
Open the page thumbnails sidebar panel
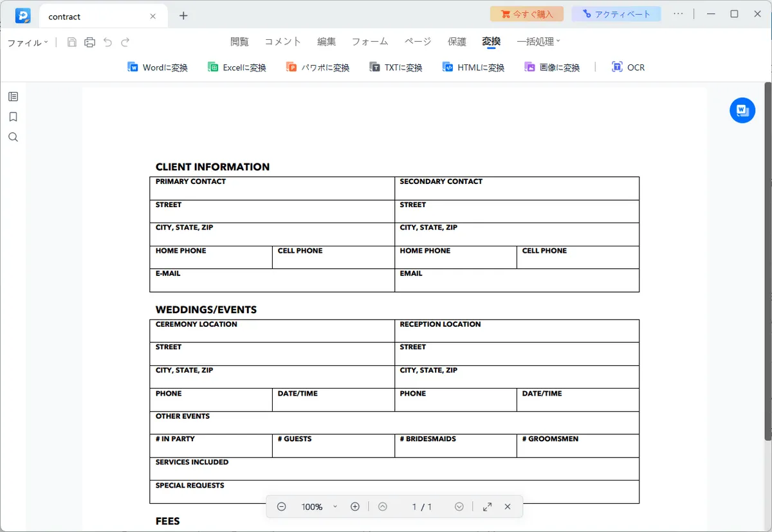pyautogui.click(x=13, y=96)
